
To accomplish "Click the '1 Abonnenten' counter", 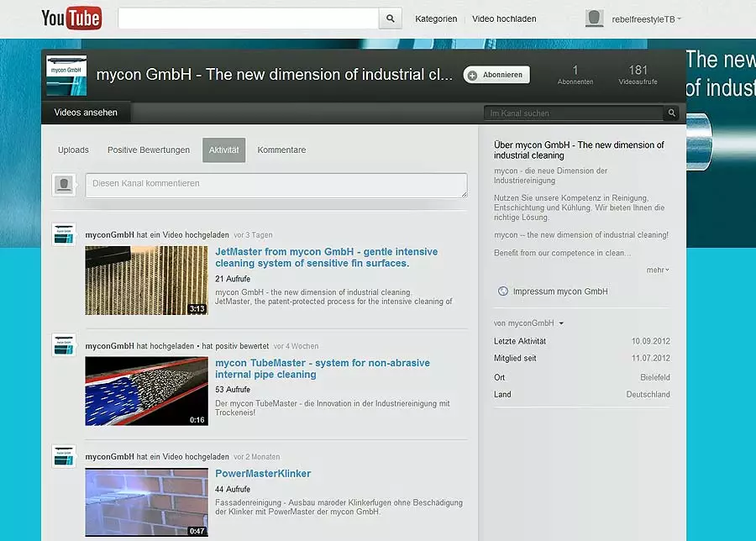I will (x=575, y=75).
